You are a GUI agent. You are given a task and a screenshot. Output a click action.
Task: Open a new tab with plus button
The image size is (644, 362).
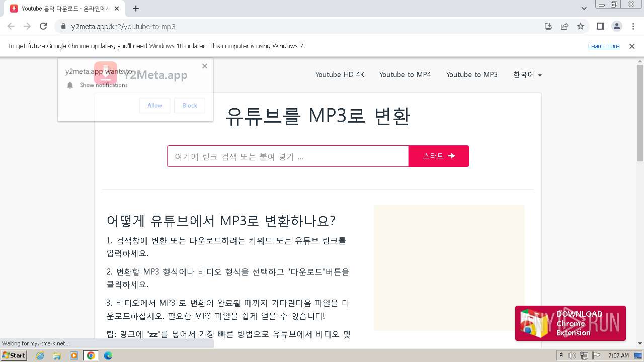point(136,9)
